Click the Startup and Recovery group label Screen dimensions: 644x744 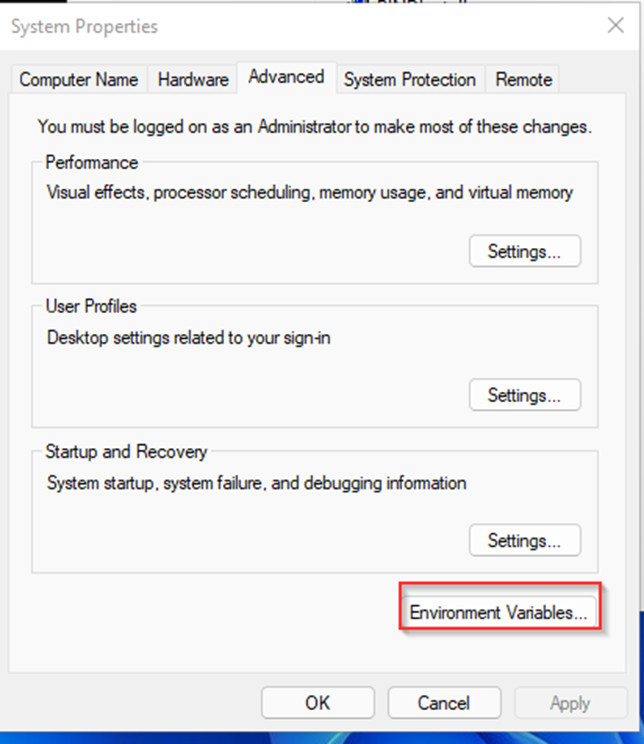point(126,452)
